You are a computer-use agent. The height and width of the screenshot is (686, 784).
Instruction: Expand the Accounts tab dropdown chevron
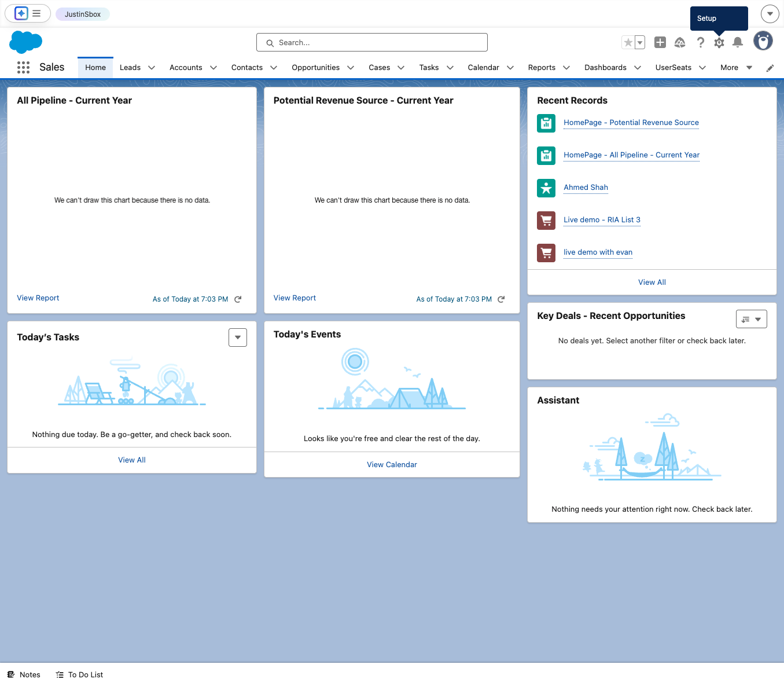tap(214, 68)
